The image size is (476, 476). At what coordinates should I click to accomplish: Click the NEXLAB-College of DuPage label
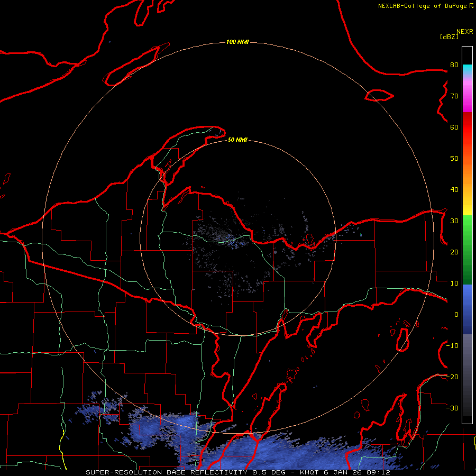(x=423, y=6)
